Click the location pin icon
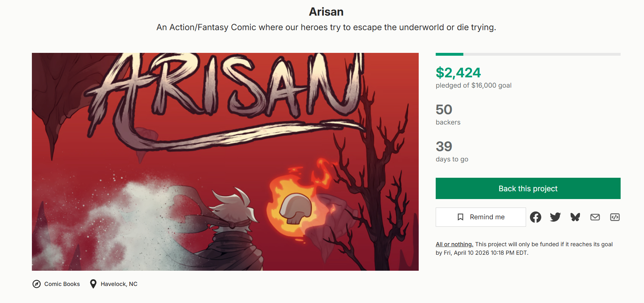This screenshot has height=303, width=644. (93, 284)
